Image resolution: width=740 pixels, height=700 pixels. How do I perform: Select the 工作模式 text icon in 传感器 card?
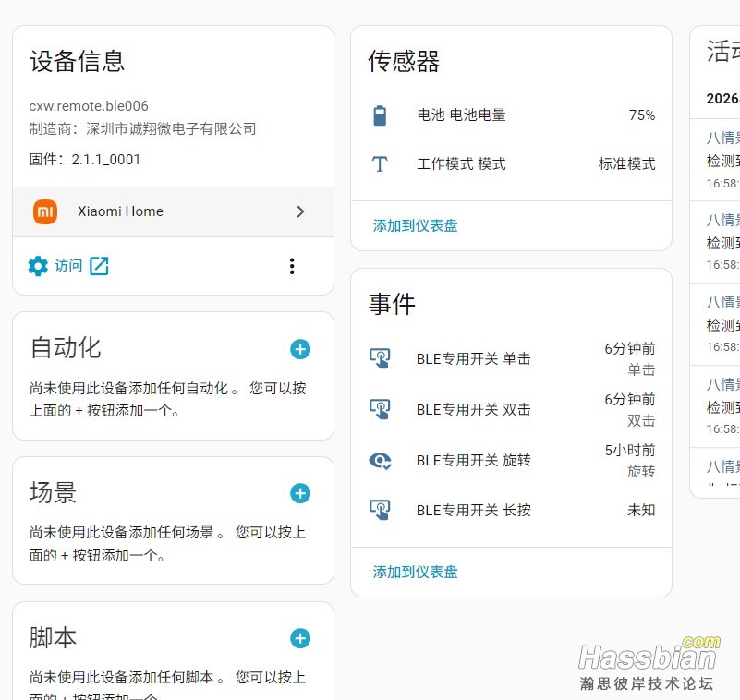[x=380, y=164]
